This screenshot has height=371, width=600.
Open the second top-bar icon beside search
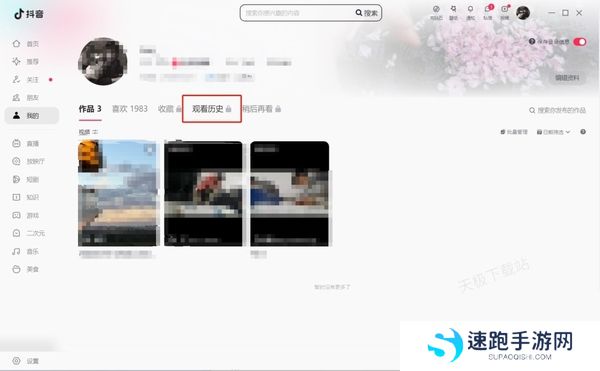point(453,12)
